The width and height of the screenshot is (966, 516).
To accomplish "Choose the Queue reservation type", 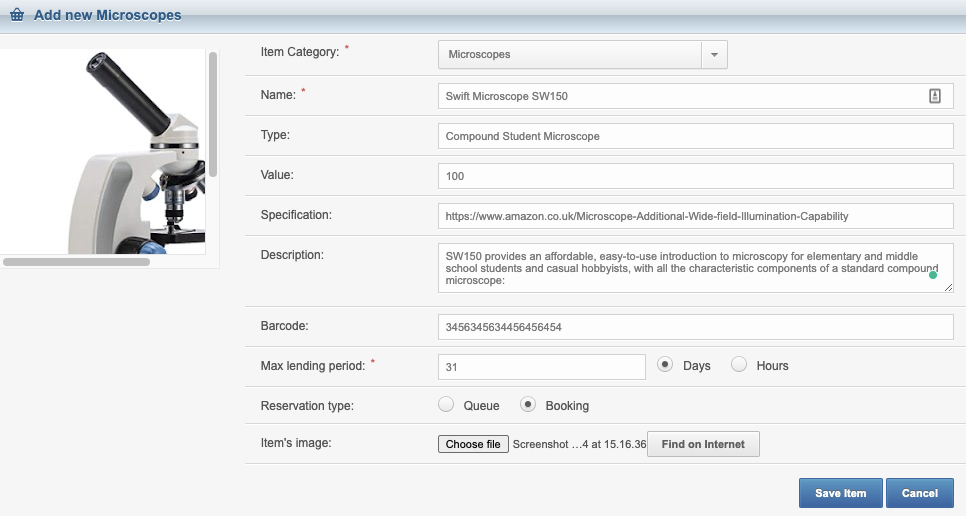I will click(x=445, y=405).
